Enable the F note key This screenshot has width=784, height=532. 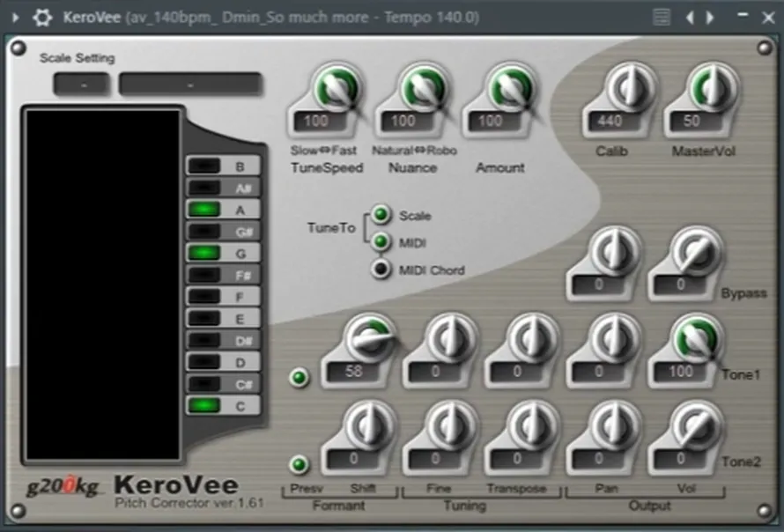pyautogui.click(x=223, y=297)
